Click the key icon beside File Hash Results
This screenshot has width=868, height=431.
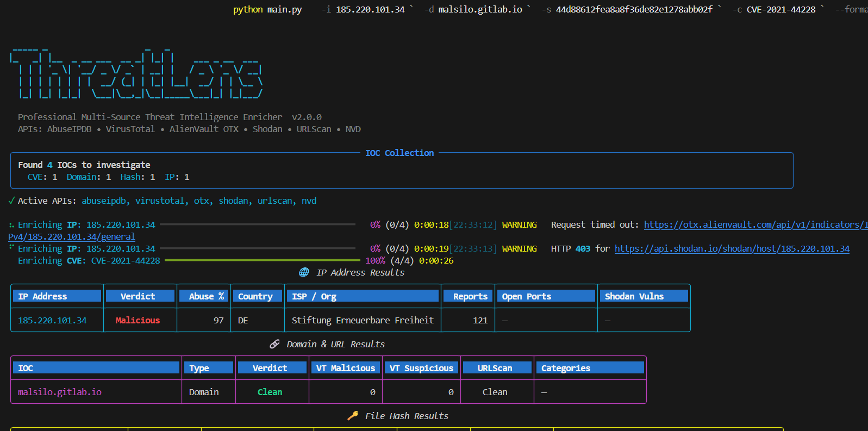coord(353,416)
